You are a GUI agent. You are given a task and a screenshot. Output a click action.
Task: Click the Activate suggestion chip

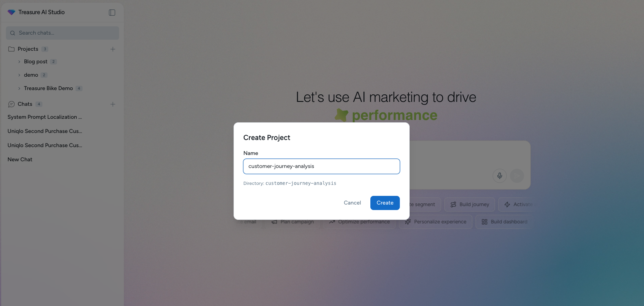[516, 205]
